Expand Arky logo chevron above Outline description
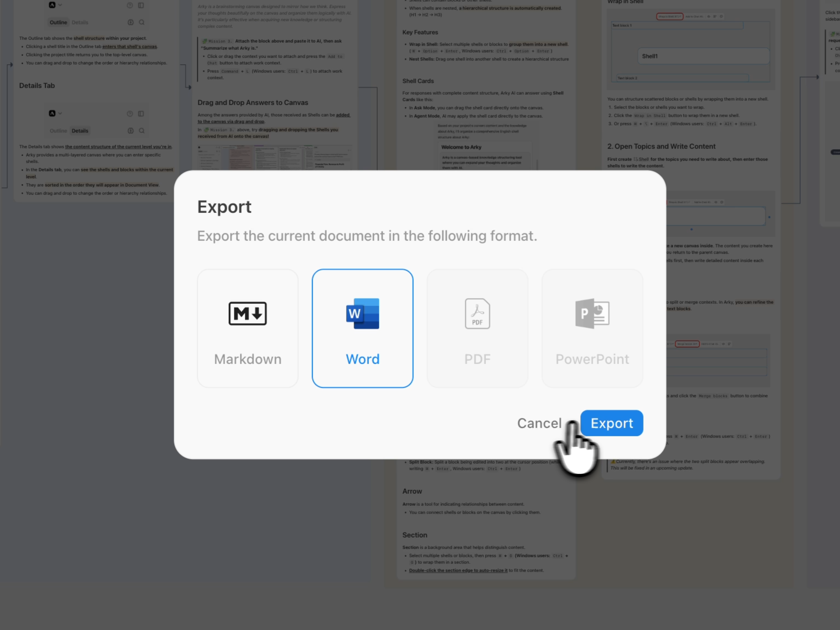The image size is (840, 630). [x=60, y=5]
